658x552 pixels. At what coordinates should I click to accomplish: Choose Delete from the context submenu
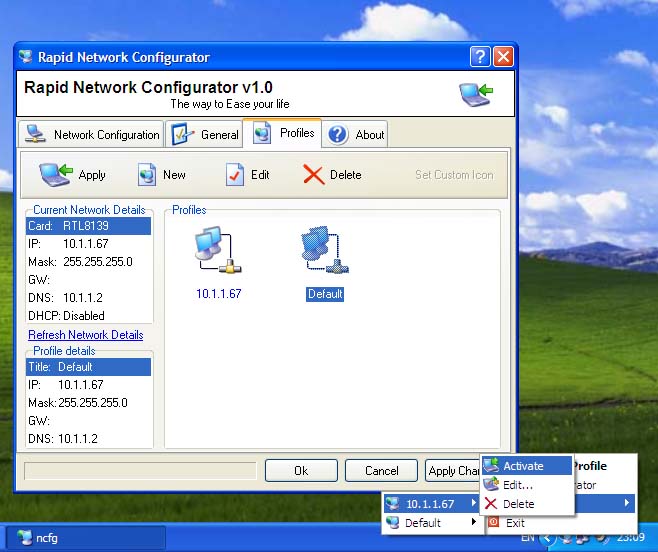coord(527,503)
